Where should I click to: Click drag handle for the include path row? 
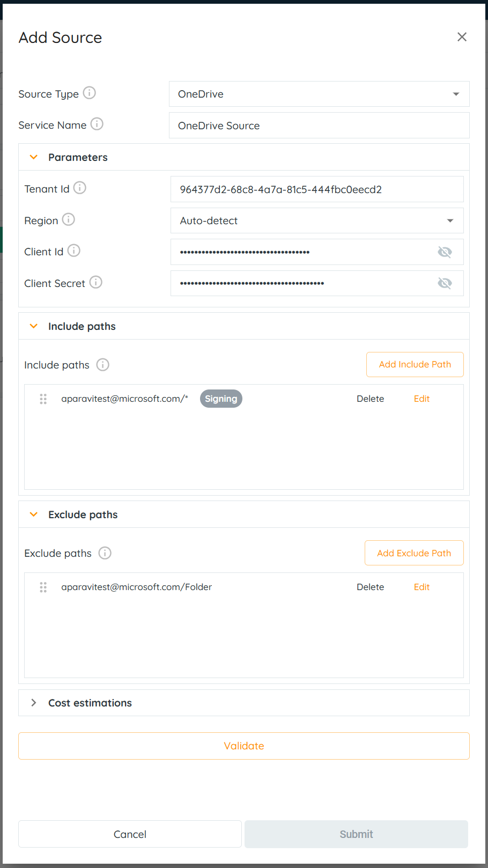click(x=43, y=399)
